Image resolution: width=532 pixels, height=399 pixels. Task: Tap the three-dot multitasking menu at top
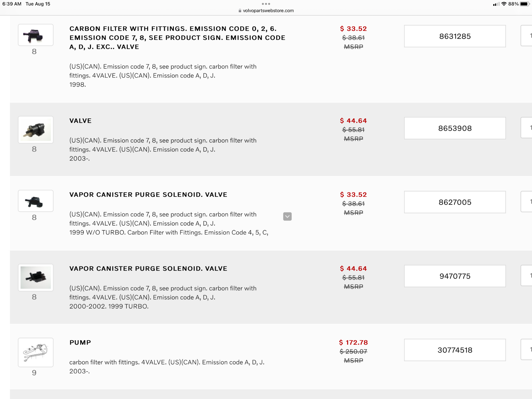(266, 4)
